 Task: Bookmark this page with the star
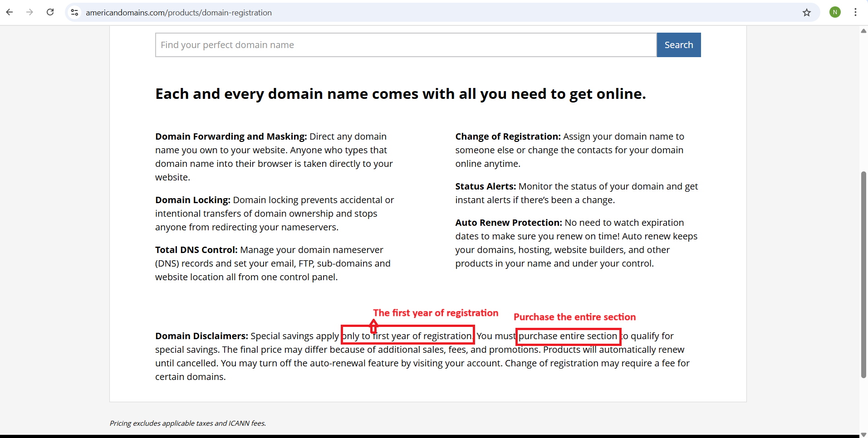[x=806, y=13]
